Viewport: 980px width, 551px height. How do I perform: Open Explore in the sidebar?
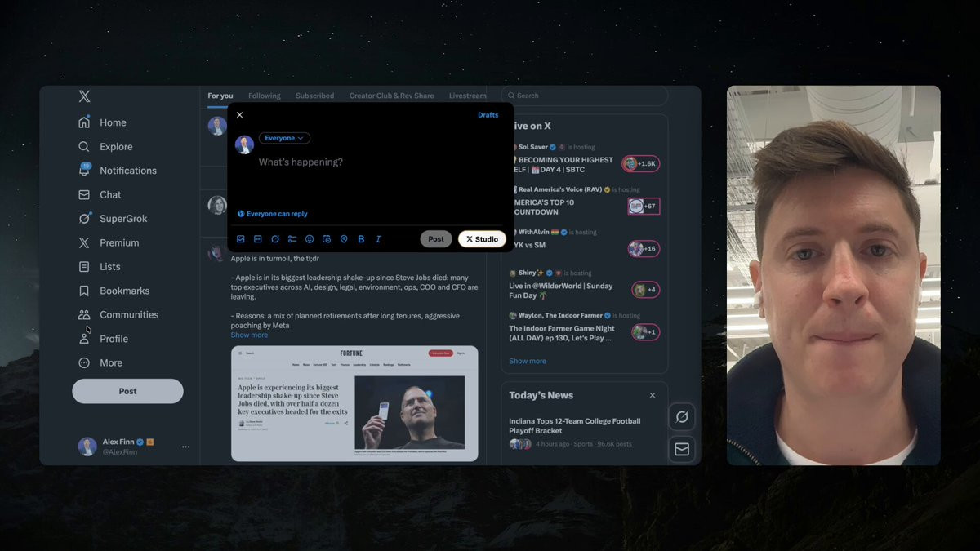pyautogui.click(x=105, y=147)
